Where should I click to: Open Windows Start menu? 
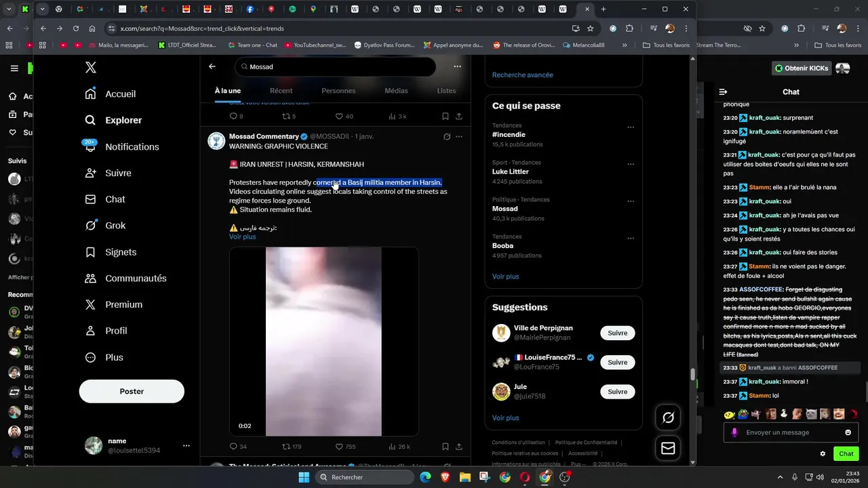(x=304, y=477)
